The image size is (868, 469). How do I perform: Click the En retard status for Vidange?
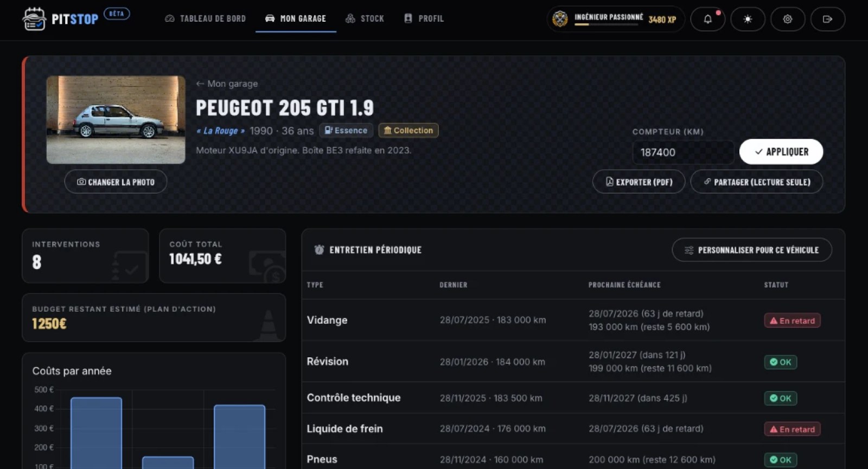792,320
